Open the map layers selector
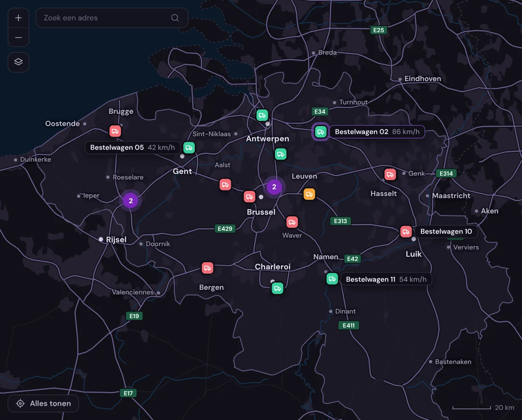Viewport: 522px width, 420px height. pos(18,62)
